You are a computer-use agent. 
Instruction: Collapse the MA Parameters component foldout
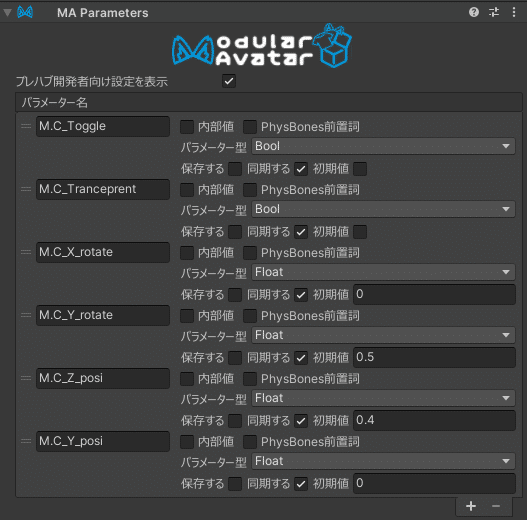click(x=7, y=13)
